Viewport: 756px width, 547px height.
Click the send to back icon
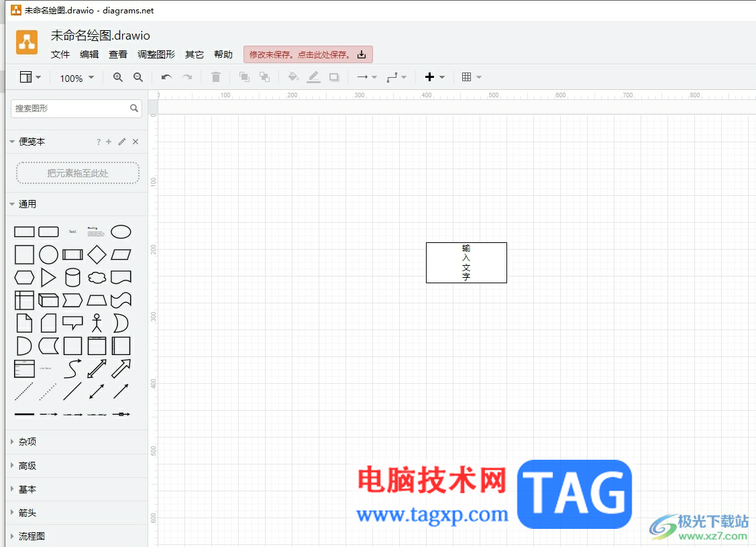pyautogui.click(x=265, y=77)
